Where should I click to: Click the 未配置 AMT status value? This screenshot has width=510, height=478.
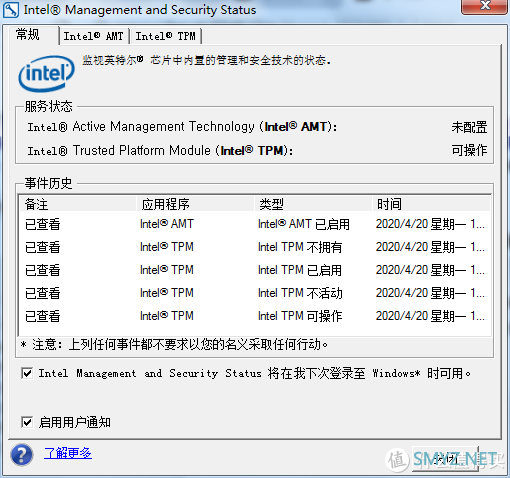(469, 127)
